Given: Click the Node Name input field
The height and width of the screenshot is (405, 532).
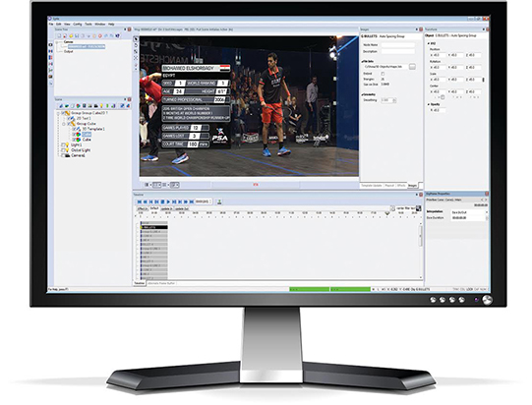Looking at the screenshot, I should (397, 45).
